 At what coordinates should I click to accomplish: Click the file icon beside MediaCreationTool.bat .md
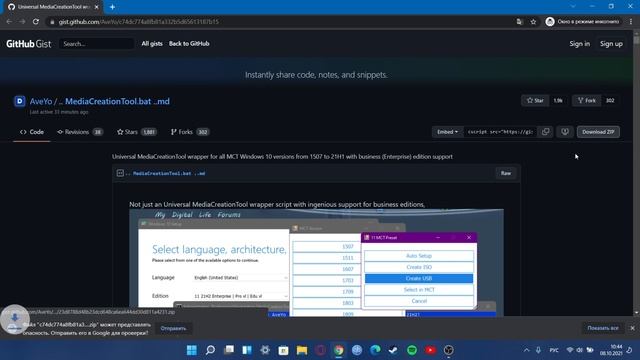pos(120,173)
